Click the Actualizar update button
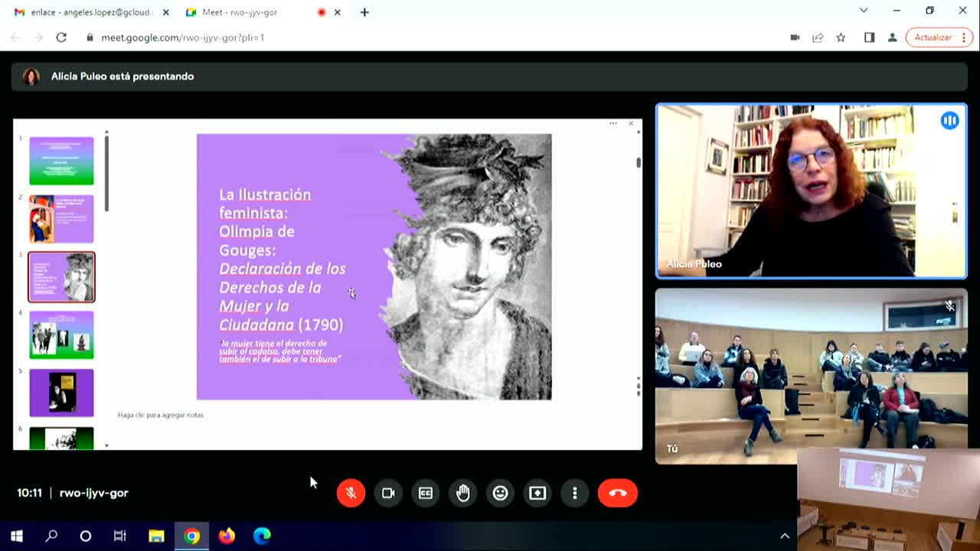 pos(939,37)
